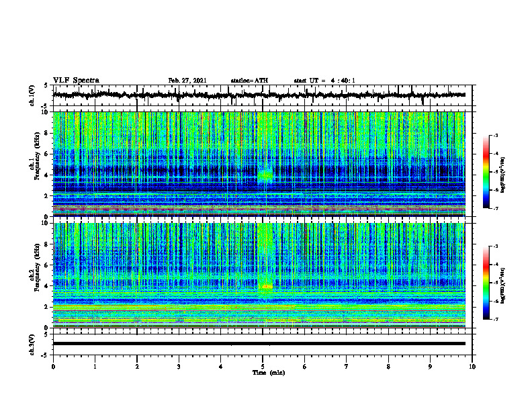
Task: Click the ch.1(V) waveform axis label
Action: (x=32, y=95)
